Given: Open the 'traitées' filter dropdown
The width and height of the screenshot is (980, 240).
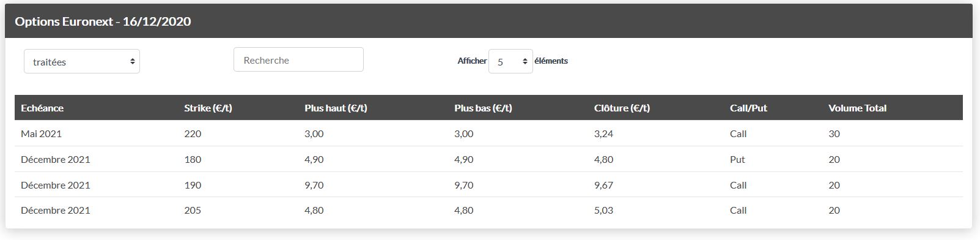Looking at the screenshot, I should 82,61.
